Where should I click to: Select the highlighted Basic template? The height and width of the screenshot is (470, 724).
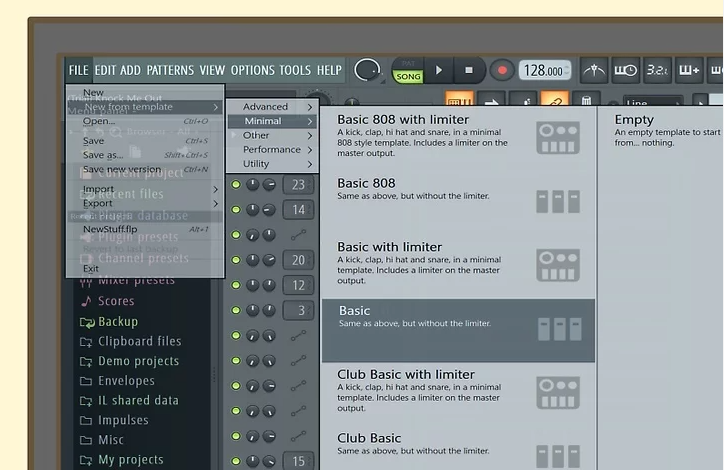point(458,331)
